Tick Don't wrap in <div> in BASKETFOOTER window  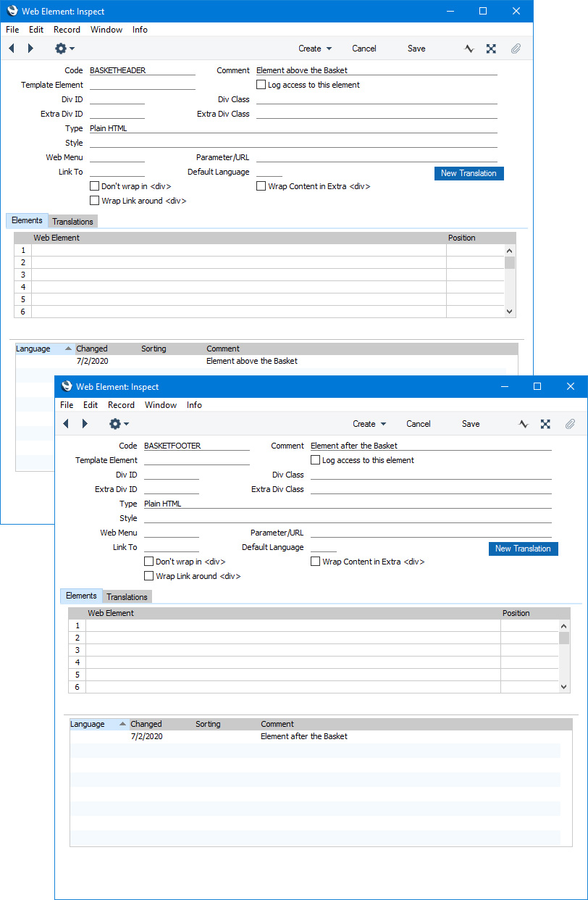click(148, 562)
